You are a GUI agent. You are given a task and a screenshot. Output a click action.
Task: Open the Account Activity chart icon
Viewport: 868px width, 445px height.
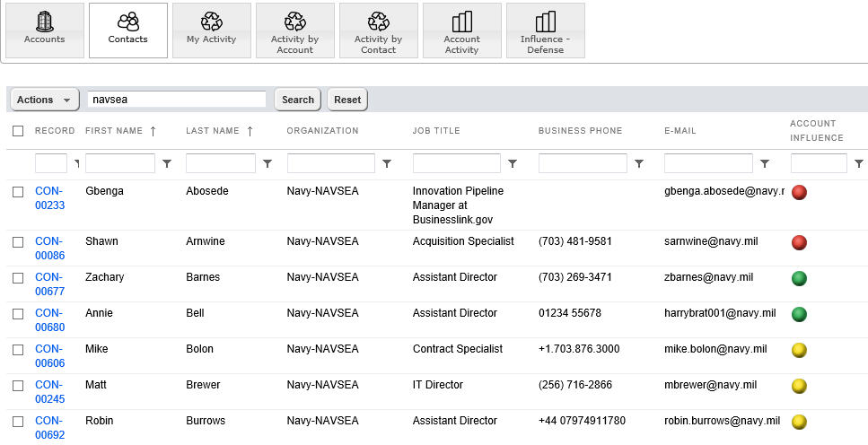point(461,22)
